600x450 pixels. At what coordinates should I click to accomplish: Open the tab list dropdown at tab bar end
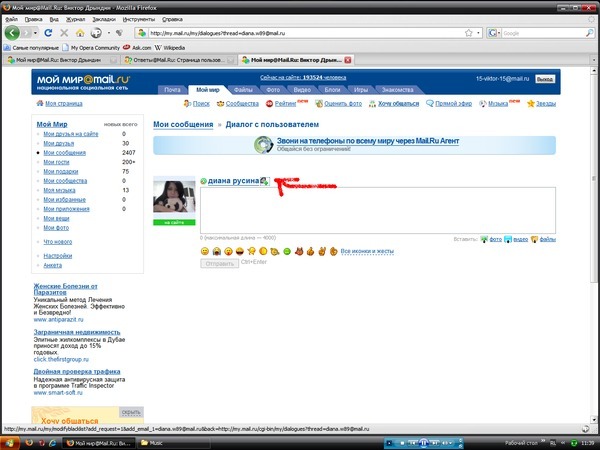[x=594, y=60]
